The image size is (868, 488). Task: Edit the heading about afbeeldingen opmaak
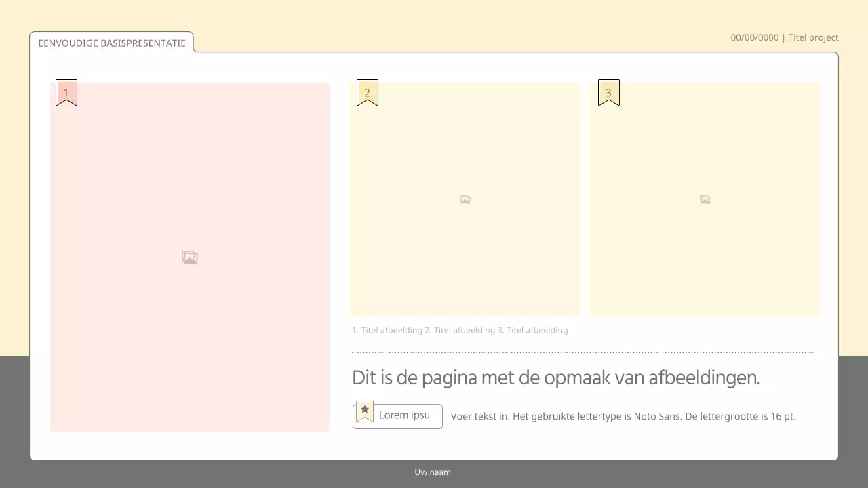556,378
